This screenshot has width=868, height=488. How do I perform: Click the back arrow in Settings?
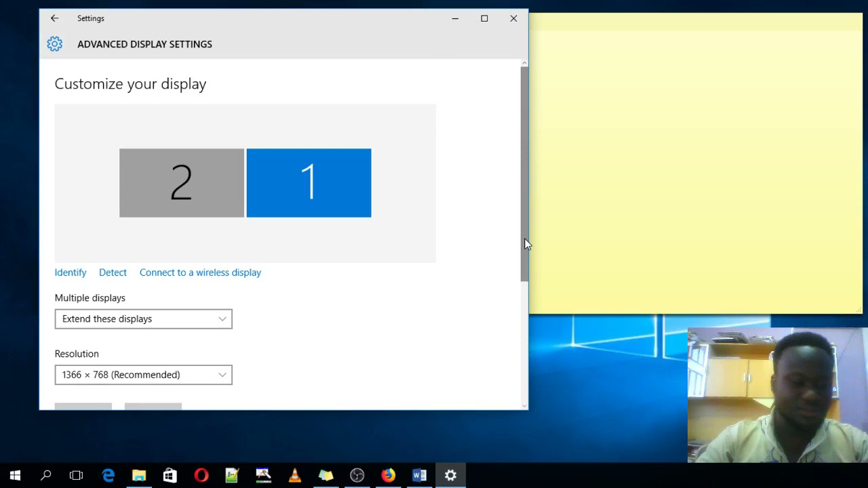(54, 18)
